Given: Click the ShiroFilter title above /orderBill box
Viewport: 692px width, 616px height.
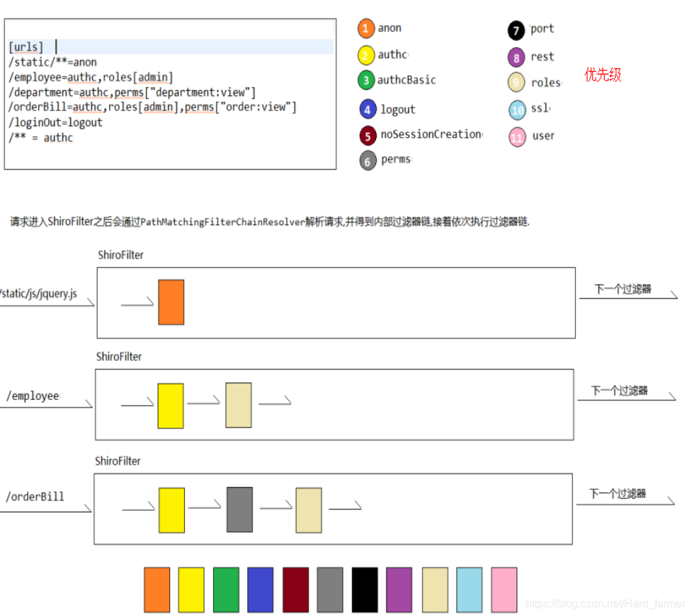Looking at the screenshot, I should (117, 461).
